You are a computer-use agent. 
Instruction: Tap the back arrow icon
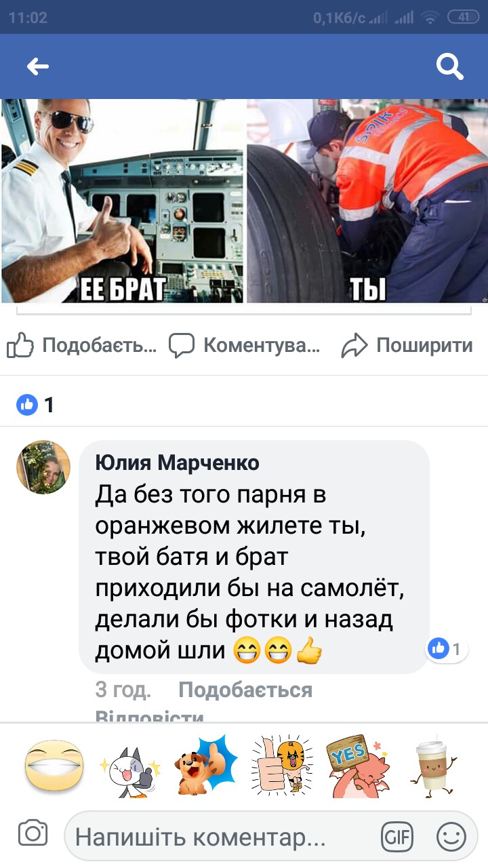(38, 66)
